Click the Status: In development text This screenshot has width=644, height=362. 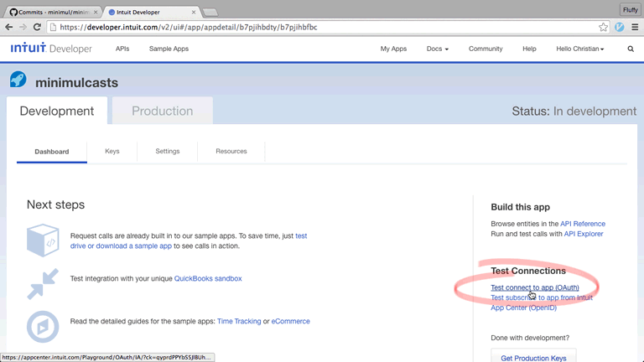pos(574,111)
